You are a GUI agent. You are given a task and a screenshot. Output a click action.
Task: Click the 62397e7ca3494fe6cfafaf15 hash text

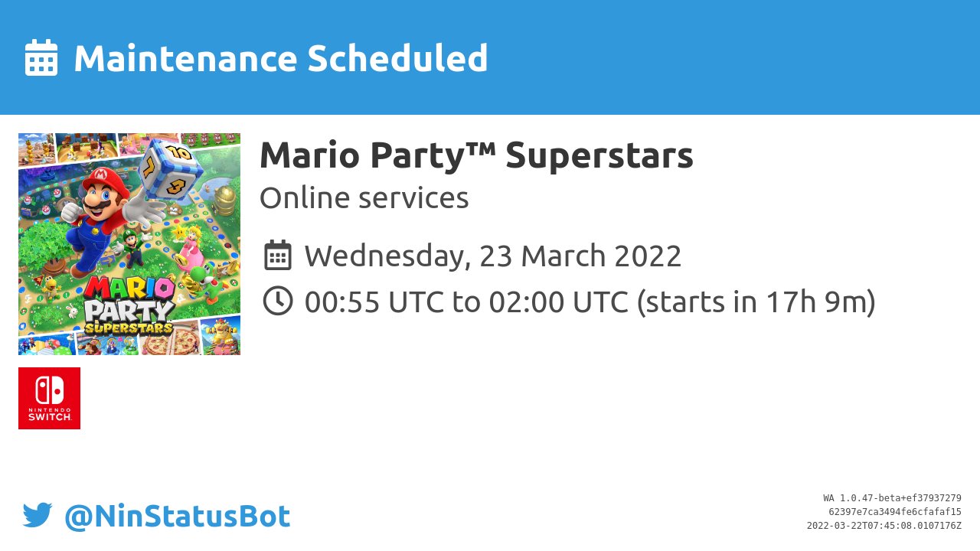point(895,512)
